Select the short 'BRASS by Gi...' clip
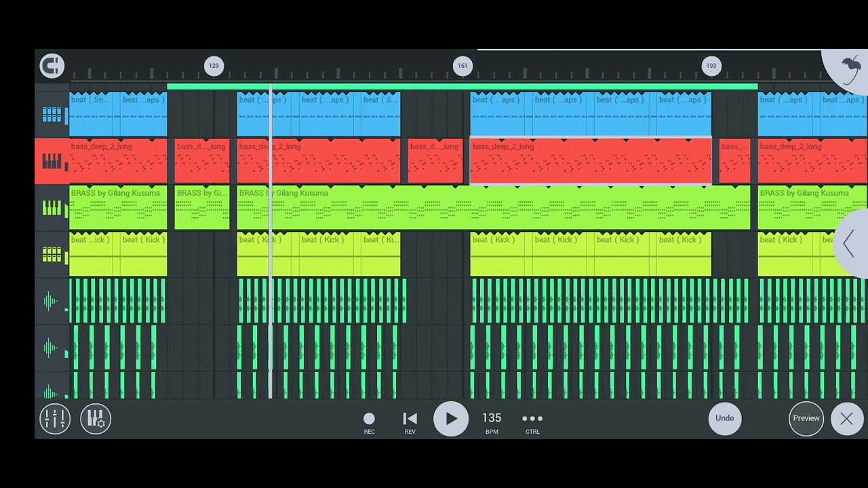868x488 pixels. pyautogui.click(x=202, y=208)
